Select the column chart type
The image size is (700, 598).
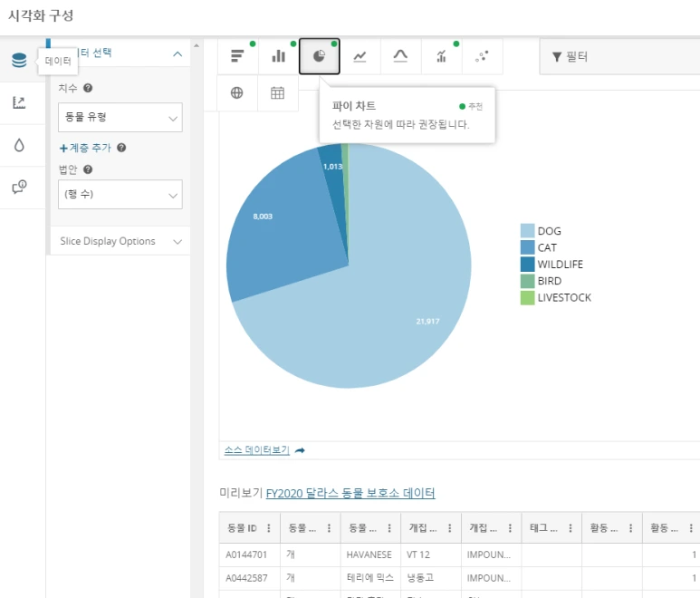pyautogui.click(x=279, y=56)
